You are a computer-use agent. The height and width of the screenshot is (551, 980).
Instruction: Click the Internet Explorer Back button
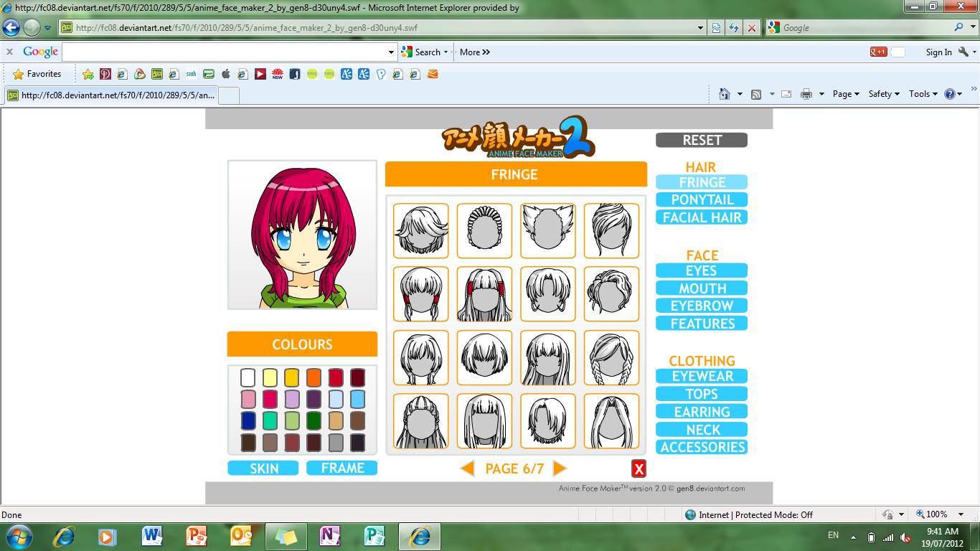click(11, 28)
